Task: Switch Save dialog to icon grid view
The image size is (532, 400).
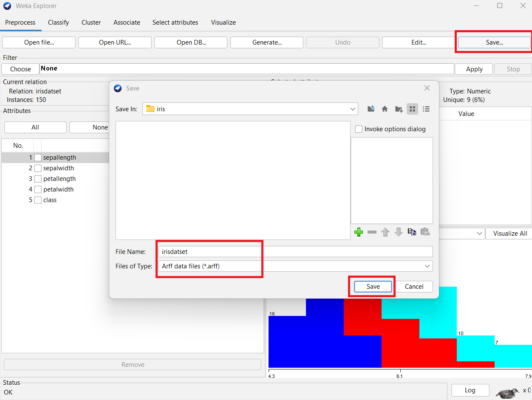Action: pyautogui.click(x=412, y=109)
